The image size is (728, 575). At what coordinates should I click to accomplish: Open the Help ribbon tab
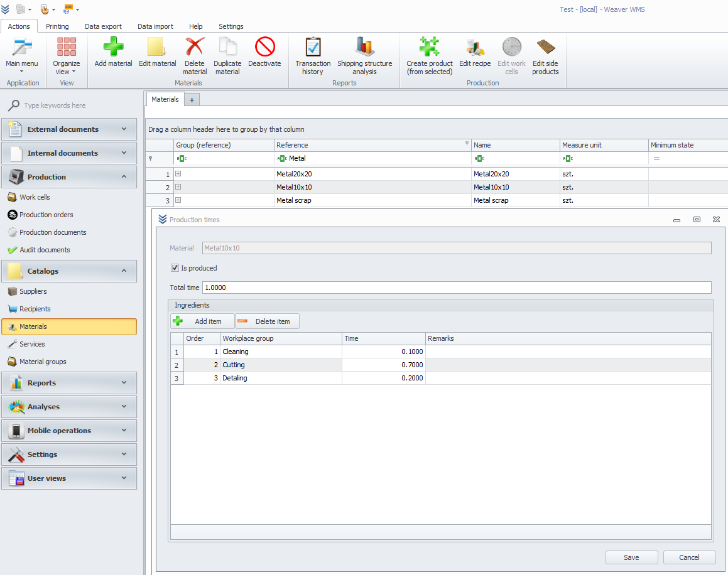click(196, 26)
